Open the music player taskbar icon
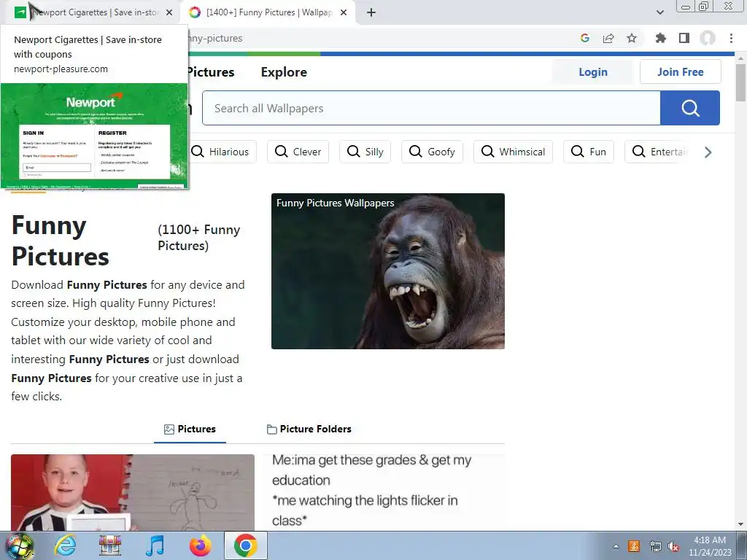 point(155,545)
